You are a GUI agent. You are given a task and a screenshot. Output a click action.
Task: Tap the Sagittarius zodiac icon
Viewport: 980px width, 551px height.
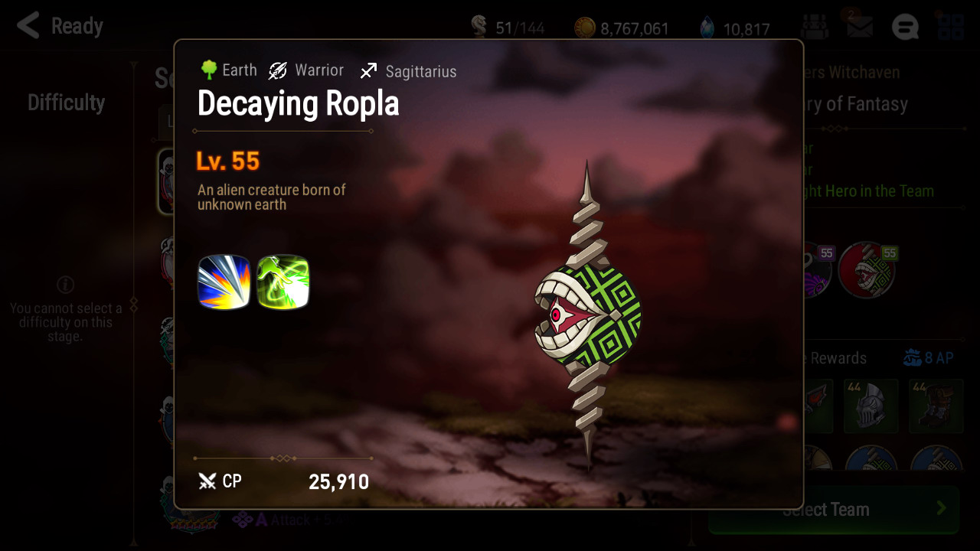368,71
